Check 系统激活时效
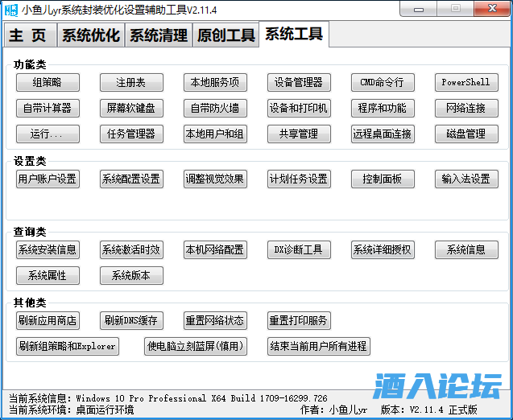 [131, 250]
